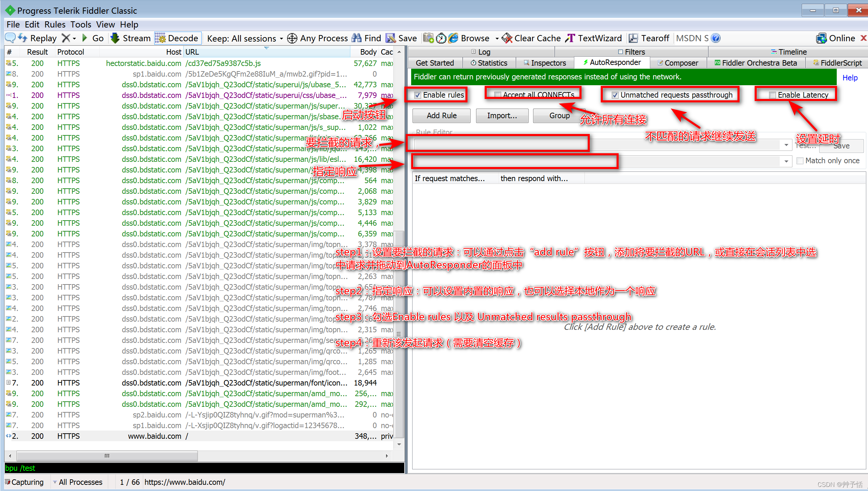Click the comment balloon toolbar icon
This screenshot has height=491, width=868.
(10, 38)
